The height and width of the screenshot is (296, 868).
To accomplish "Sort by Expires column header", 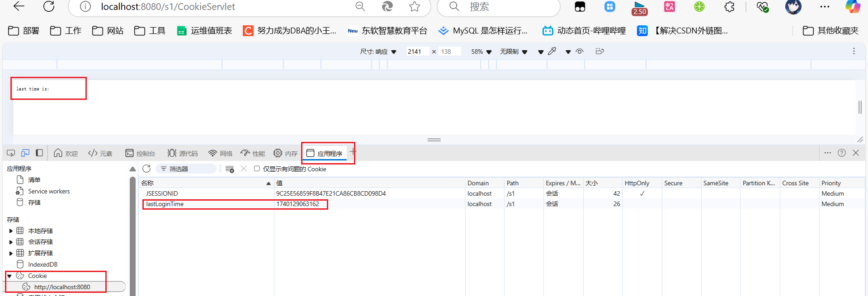I will 563,183.
